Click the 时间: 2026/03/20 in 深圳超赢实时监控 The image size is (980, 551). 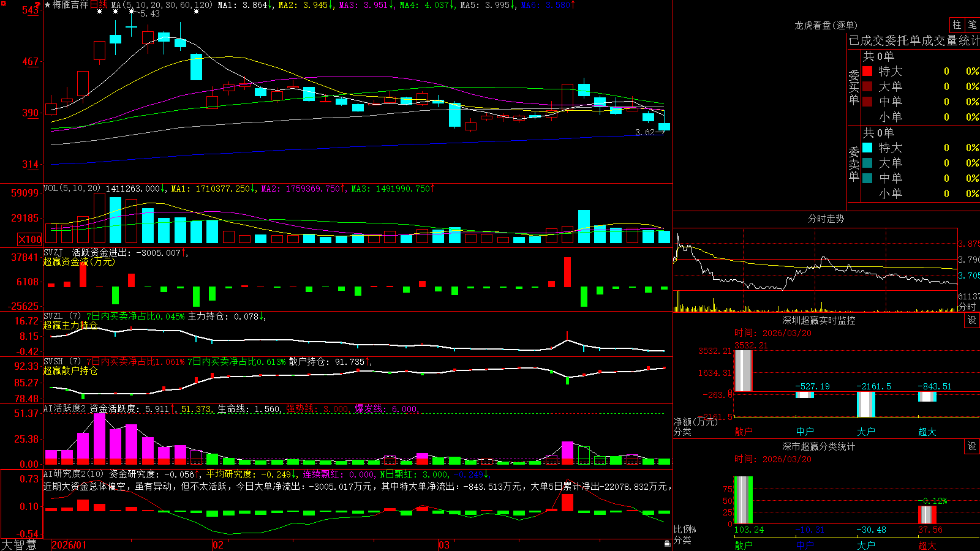coord(773,333)
